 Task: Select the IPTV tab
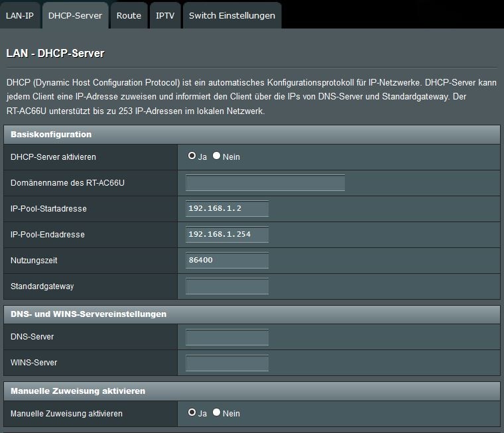click(x=165, y=15)
